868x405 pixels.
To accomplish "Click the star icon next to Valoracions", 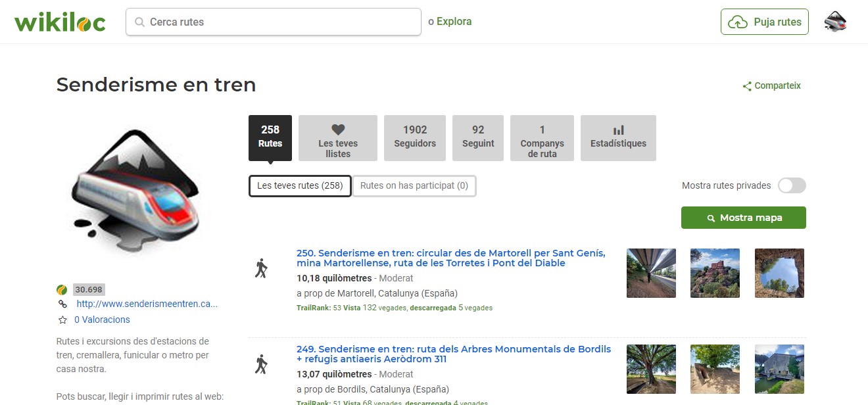I will pyautogui.click(x=63, y=320).
